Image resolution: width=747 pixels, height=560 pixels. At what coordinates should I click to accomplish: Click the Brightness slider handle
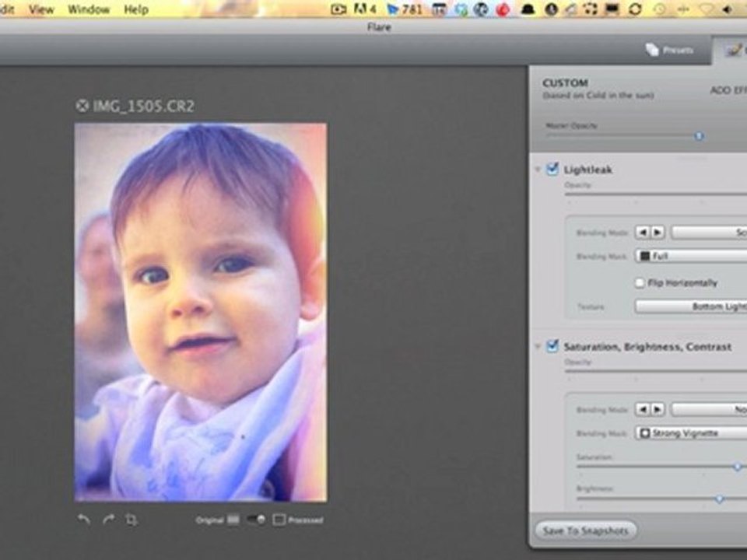[x=719, y=499]
